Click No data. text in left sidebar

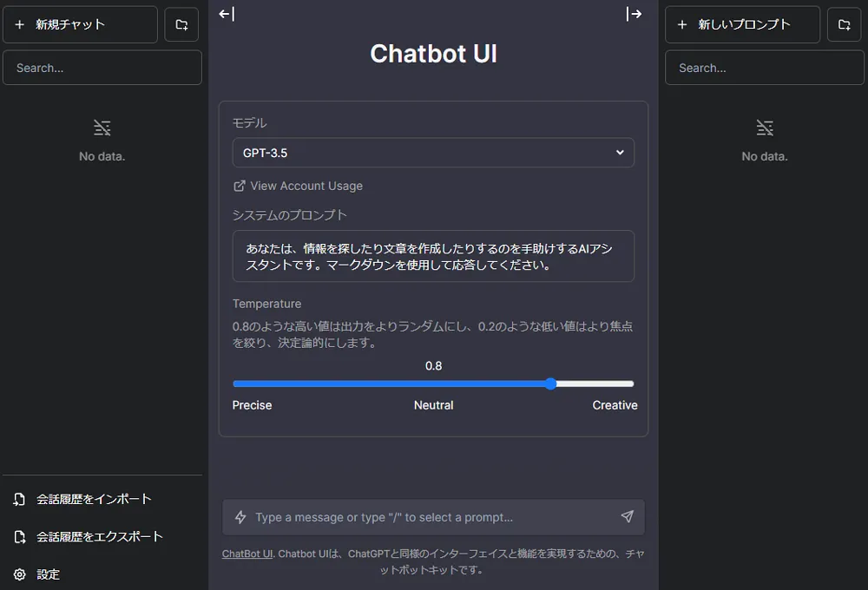pyautogui.click(x=102, y=157)
